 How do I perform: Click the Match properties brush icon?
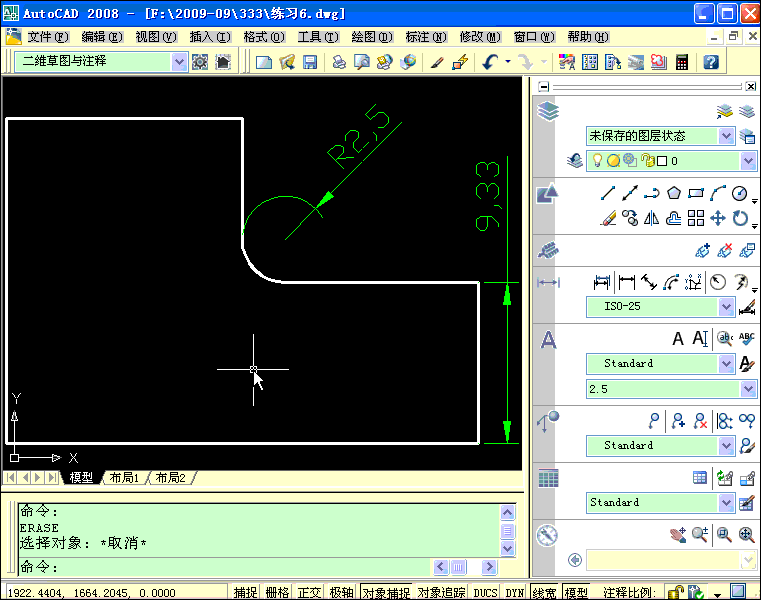coord(437,62)
